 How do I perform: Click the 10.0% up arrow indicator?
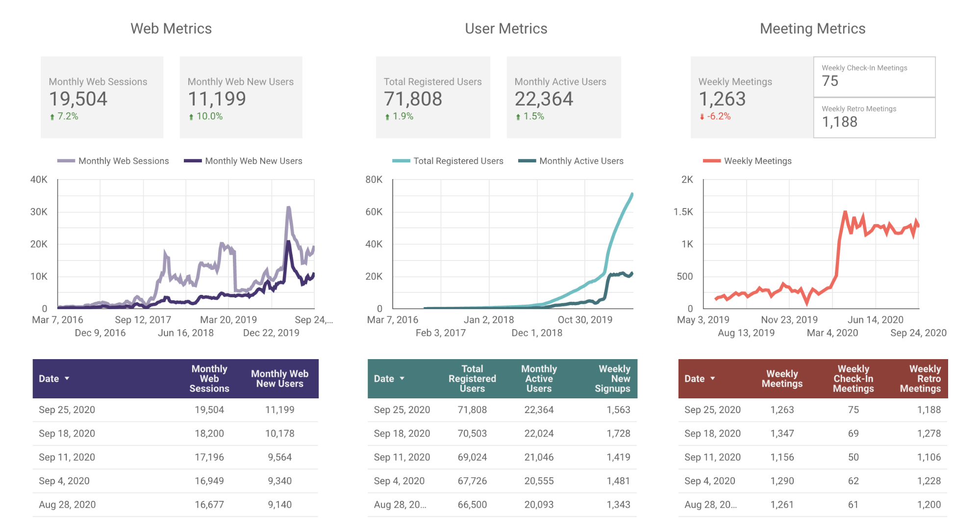click(x=191, y=117)
